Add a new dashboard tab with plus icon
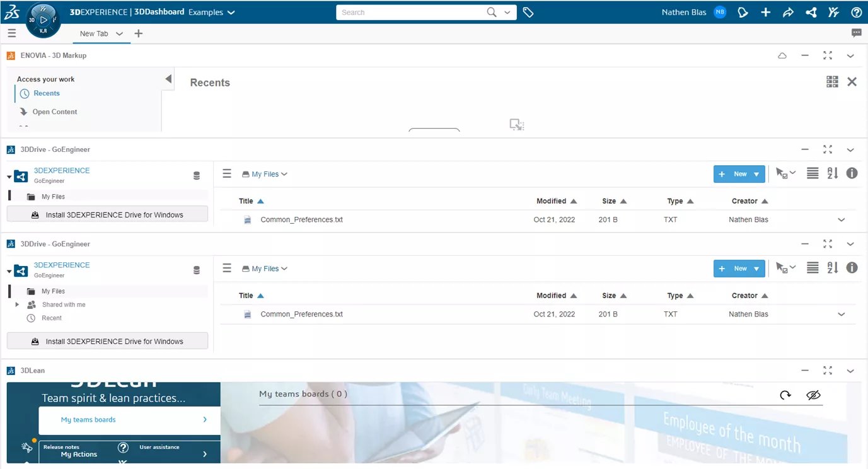The width and height of the screenshot is (868, 469). (x=139, y=33)
